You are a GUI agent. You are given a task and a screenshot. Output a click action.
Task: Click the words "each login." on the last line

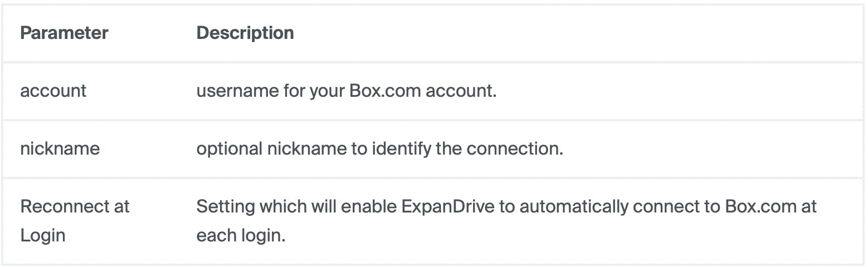click(241, 235)
